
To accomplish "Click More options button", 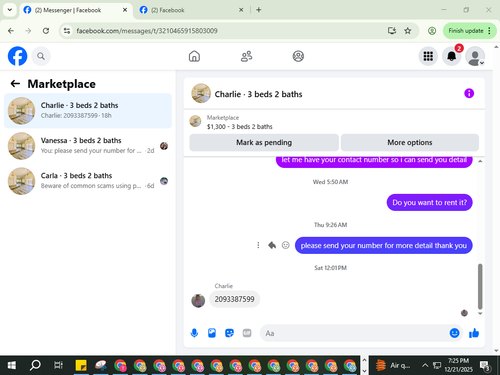I will click(x=410, y=143).
